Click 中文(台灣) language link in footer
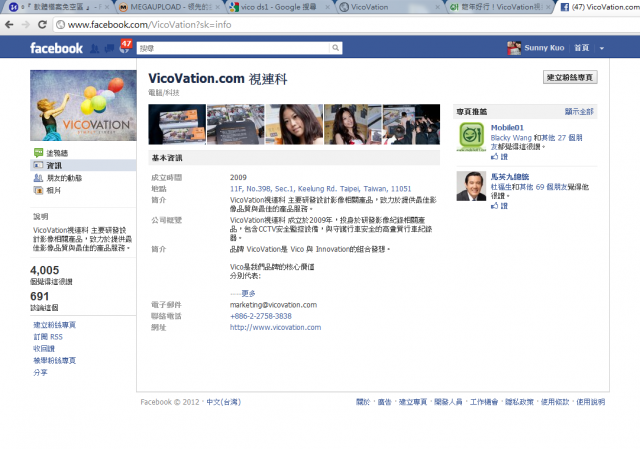This screenshot has width=640, height=449. pyautogui.click(x=224, y=402)
